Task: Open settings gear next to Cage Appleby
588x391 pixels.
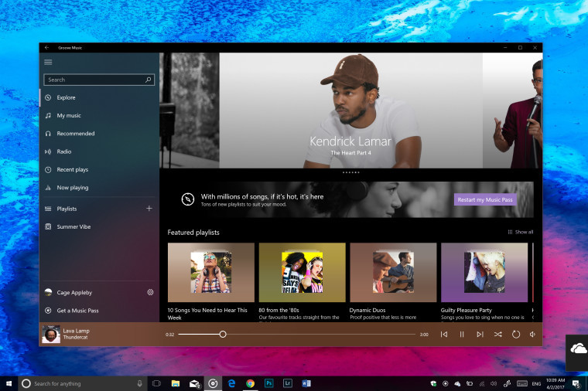Action: (150, 293)
